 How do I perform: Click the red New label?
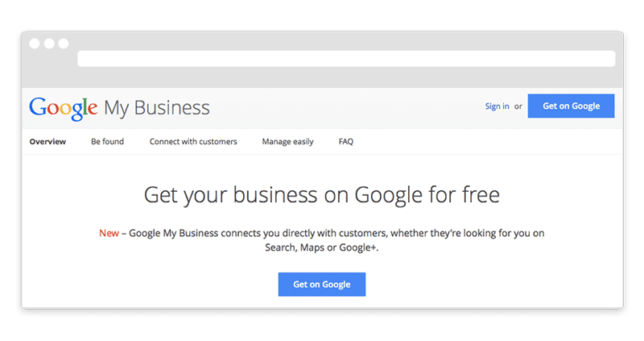(x=109, y=234)
